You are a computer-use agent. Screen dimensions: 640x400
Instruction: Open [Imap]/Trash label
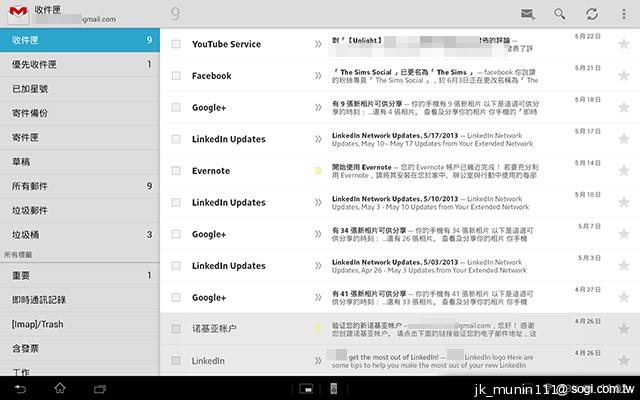coord(80,324)
